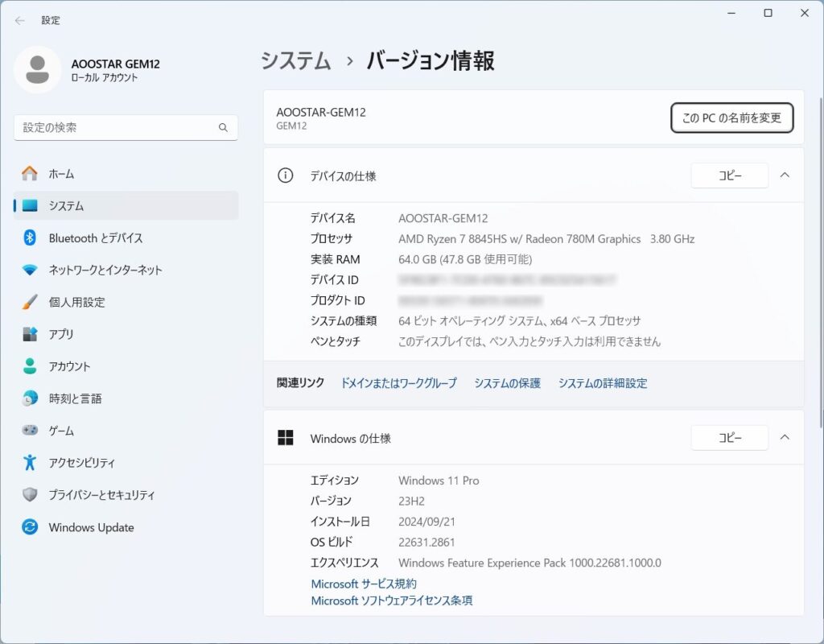
Task: Click the 2024/09/21 install date value
Action: pyautogui.click(x=426, y=522)
